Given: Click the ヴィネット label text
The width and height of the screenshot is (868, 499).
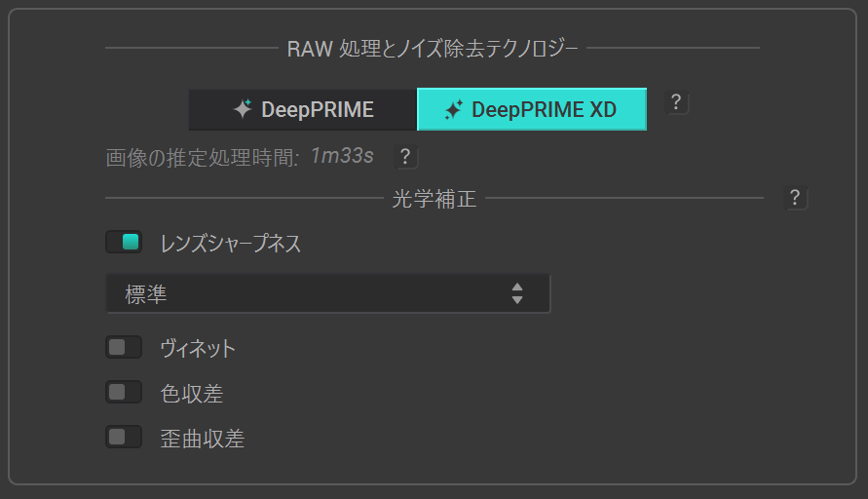Looking at the screenshot, I should 198,348.
